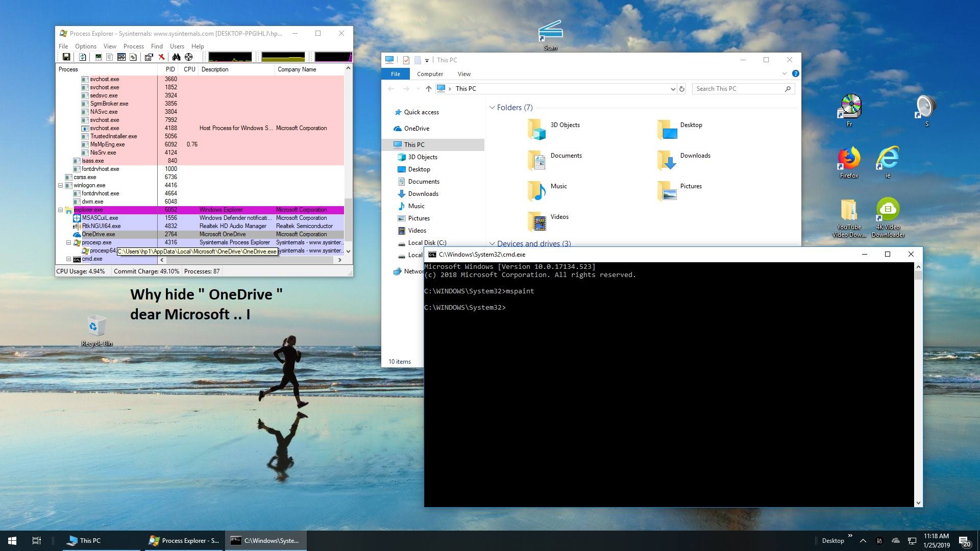Open process Properties toolbar icon

[x=149, y=57]
